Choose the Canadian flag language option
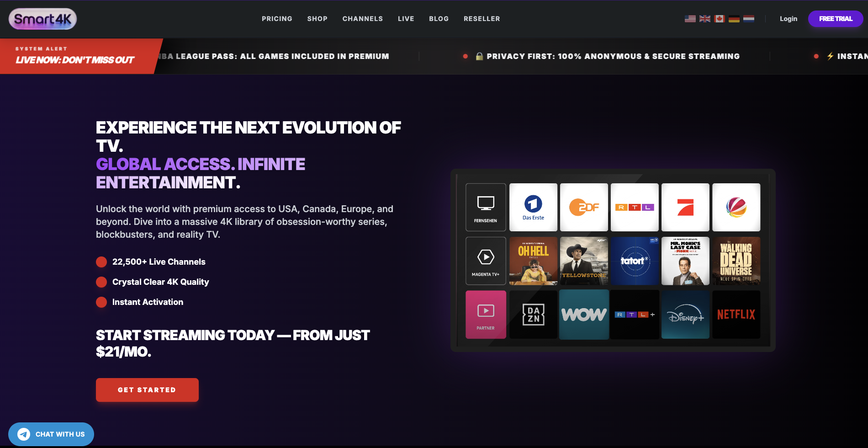868x448 pixels. pos(720,19)
